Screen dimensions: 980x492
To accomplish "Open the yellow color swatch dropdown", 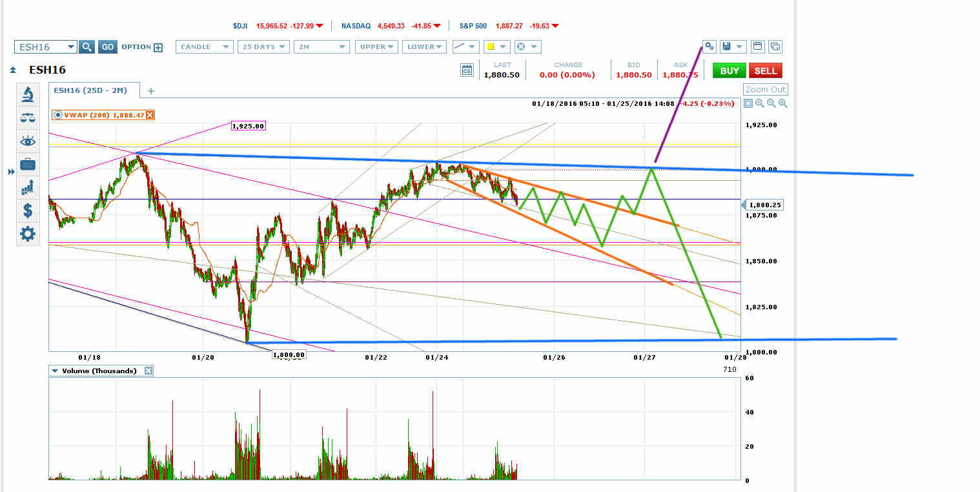I will coord(496,46).
